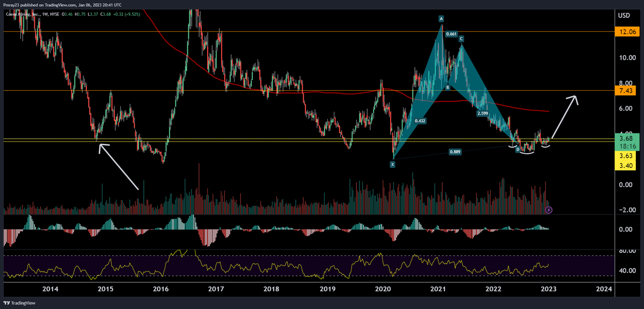644x309 pixels.
Task: Select harmonic pattern point X label
Action: (392, 164)
